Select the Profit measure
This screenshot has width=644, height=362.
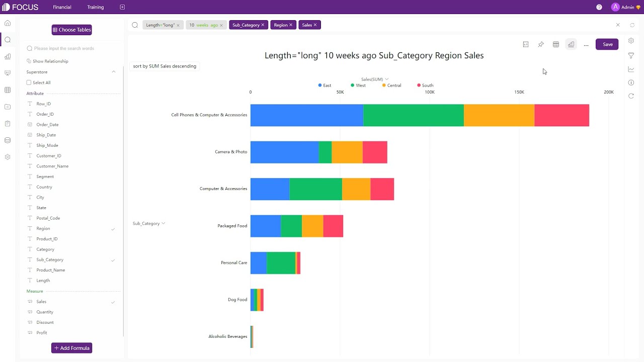pyautogui.click(x=42, y=333)
